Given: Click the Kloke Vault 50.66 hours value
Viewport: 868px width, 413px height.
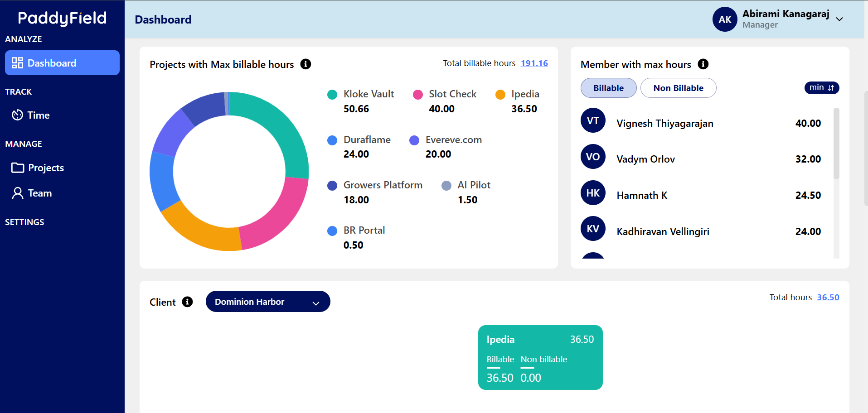Looking at the screenshot, I should (x=356, y=109).
